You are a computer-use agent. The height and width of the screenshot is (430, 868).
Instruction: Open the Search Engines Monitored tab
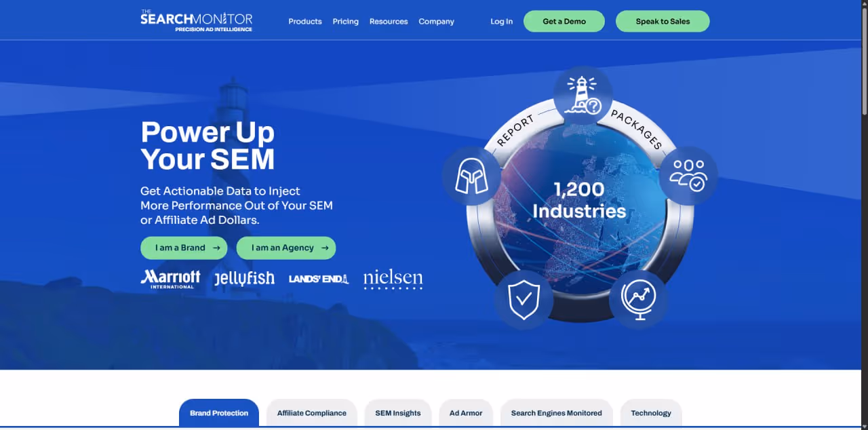pos(557,412)
